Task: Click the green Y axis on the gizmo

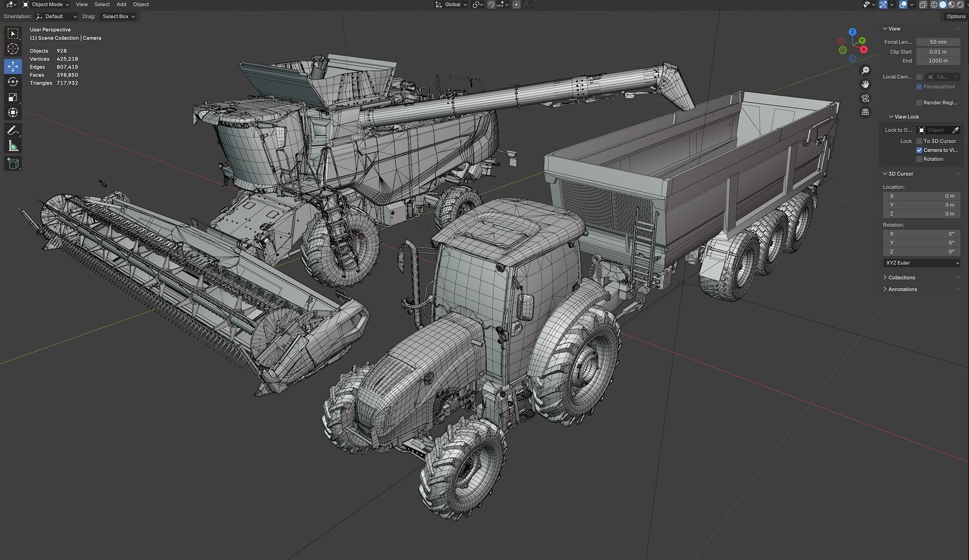Action: pyautogui.click(x=862, y=41)
